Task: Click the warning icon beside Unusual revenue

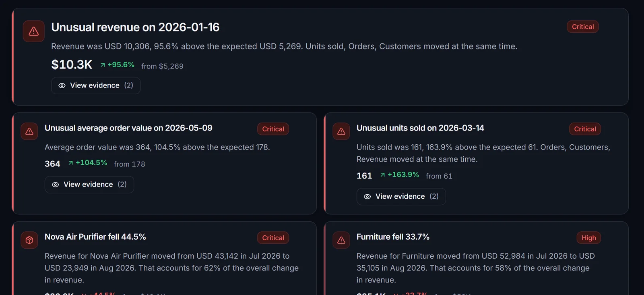Action: 34,31
